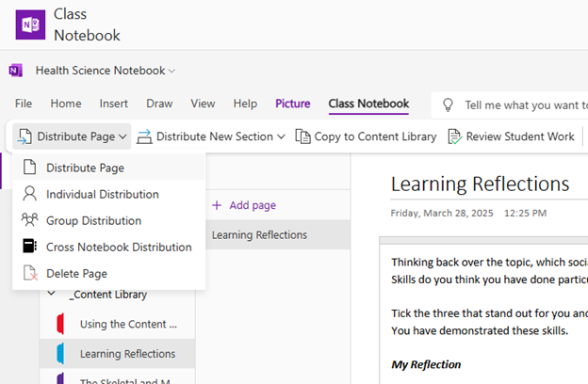Image resolution: width=588 pixels, height=384 pixels.
Task: Select the Learning Reflections section in sidebar
Action: point(118,354)
